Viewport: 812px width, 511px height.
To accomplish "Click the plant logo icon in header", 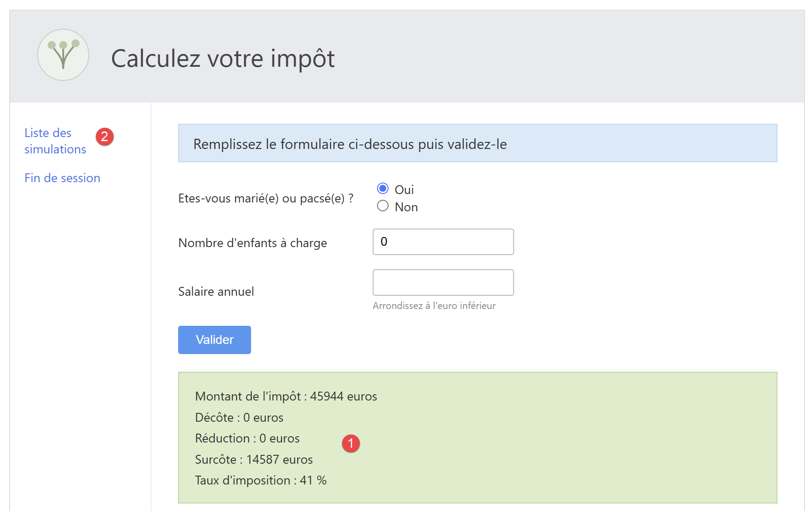I will 63,55.
